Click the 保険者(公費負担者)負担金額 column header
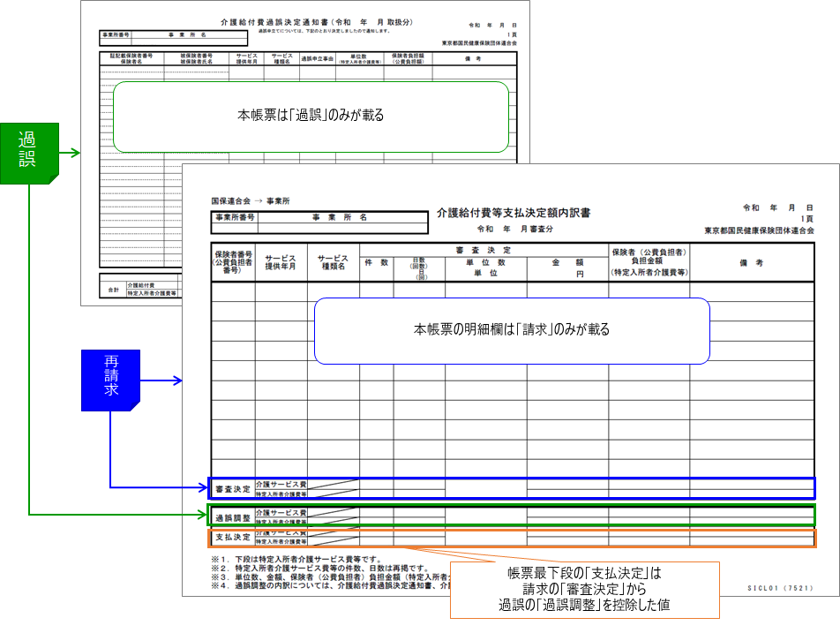 pos(649,262)
